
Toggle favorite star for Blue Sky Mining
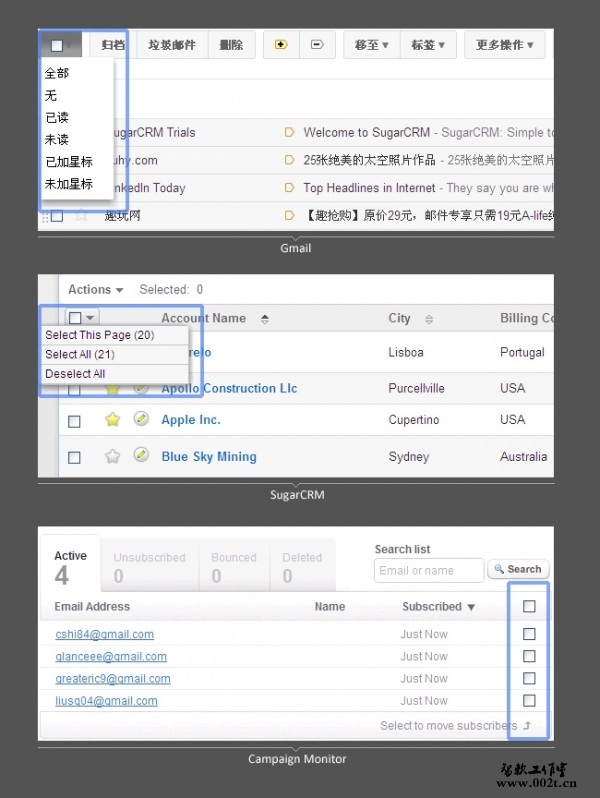click(x=112, y=456)
